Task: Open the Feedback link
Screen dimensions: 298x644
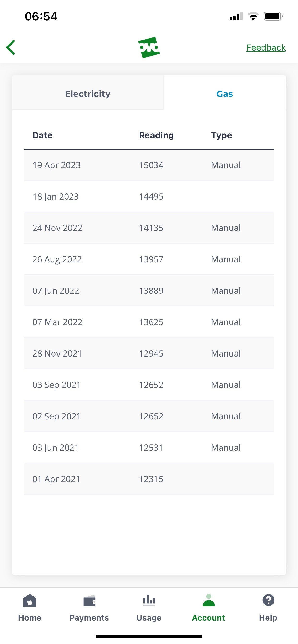Action: coord(266,47)
